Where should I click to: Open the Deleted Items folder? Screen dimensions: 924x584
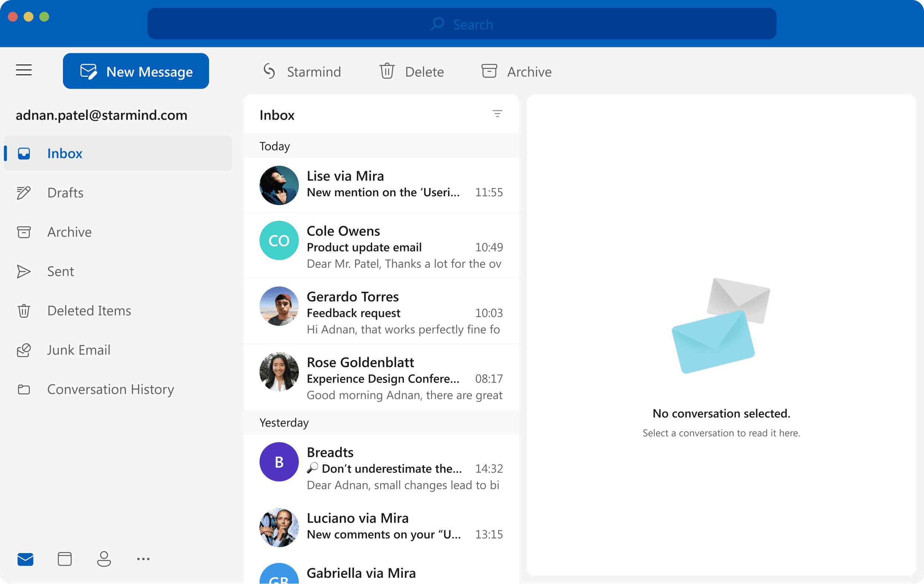click(89, 311)
